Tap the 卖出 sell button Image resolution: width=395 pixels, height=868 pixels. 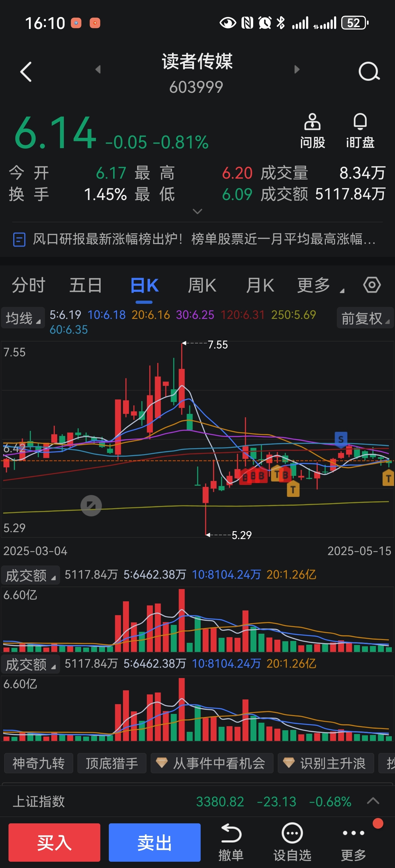(154, 842)
